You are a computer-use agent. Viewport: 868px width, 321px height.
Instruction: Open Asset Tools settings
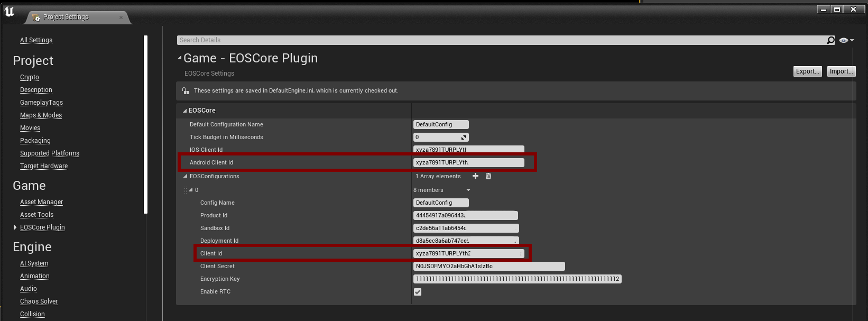(x=36, y=215)
